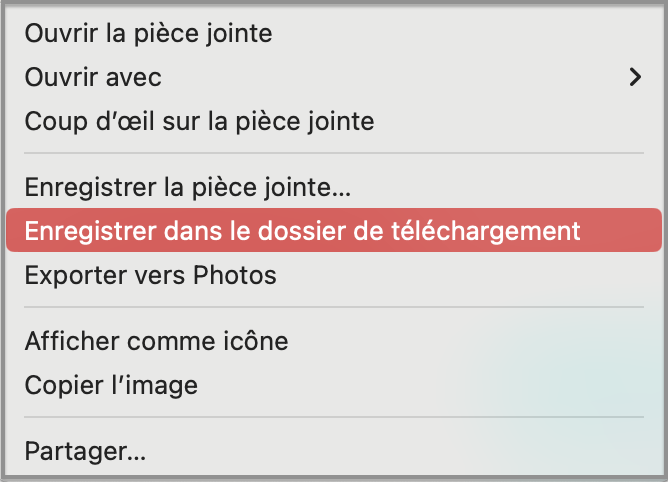Select 'Ouvrir avec' in context menu

pyautogui.click(x=93, y=77)
